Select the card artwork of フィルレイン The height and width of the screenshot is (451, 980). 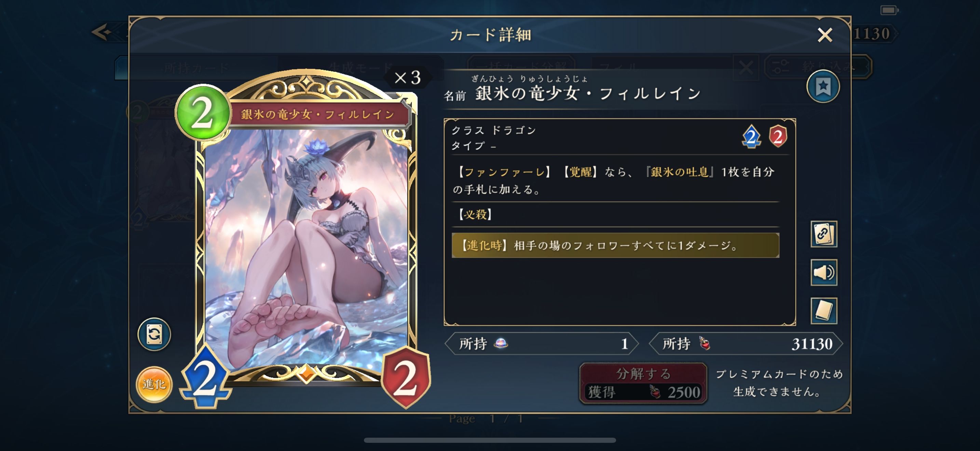306,249
